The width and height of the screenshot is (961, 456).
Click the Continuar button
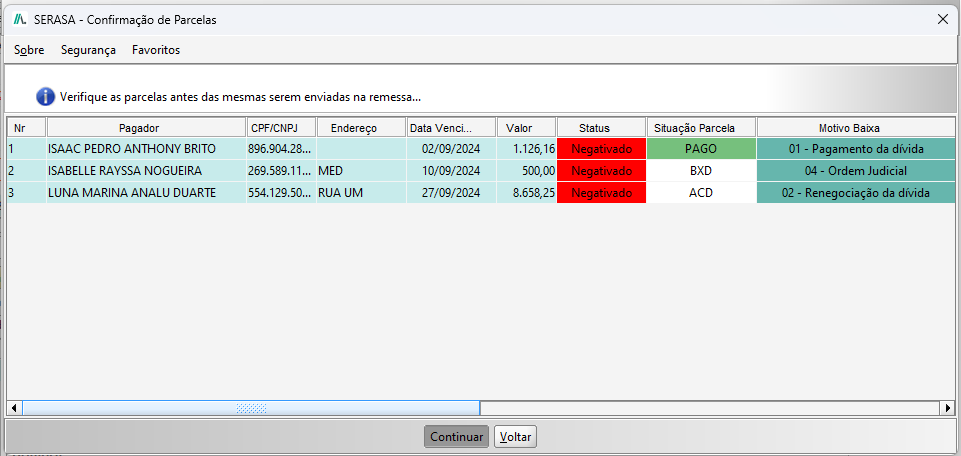(x=457, y=437)
